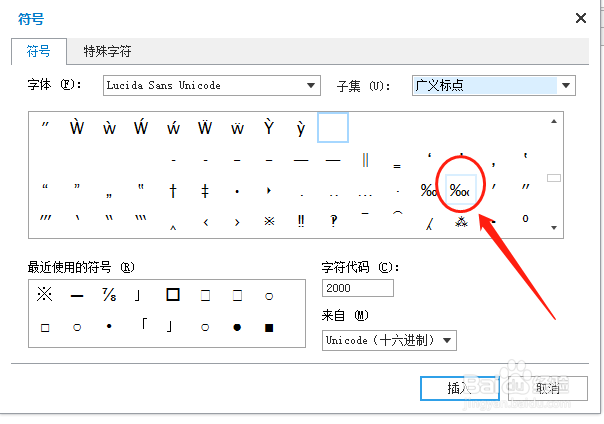The width and height of the screenshot is (604, 424).
Task: Click the symbol grid scrollbar thumb
Action: tap(554, 178)
